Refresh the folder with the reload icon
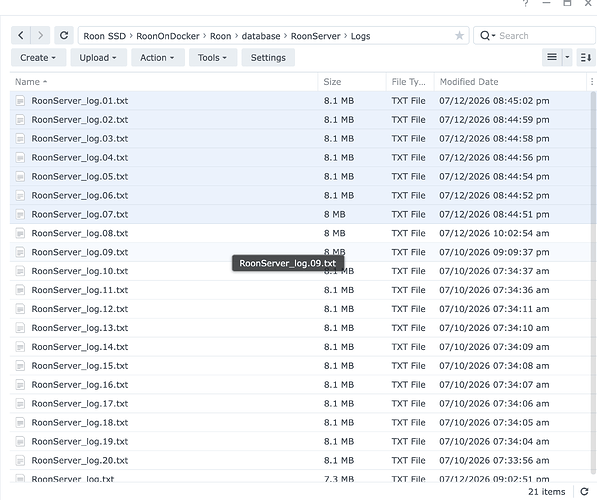Screen dimensions: 597x500 64,36
